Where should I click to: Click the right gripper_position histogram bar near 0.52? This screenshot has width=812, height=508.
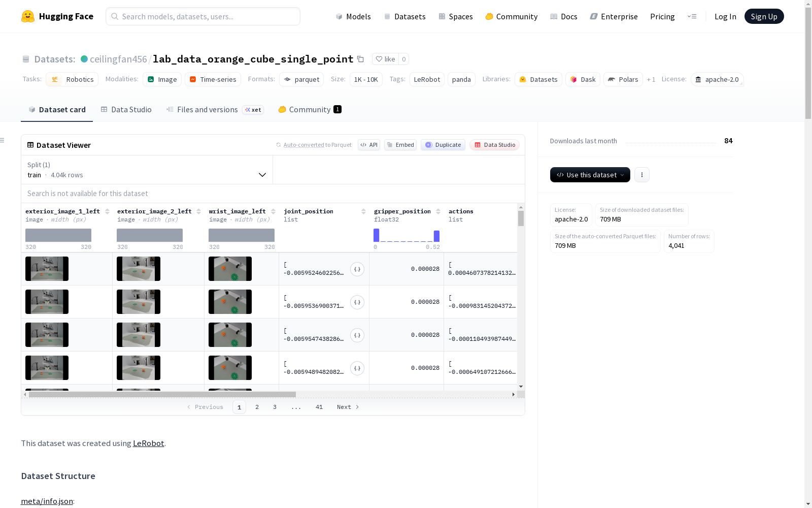click(x=436, y=236)
